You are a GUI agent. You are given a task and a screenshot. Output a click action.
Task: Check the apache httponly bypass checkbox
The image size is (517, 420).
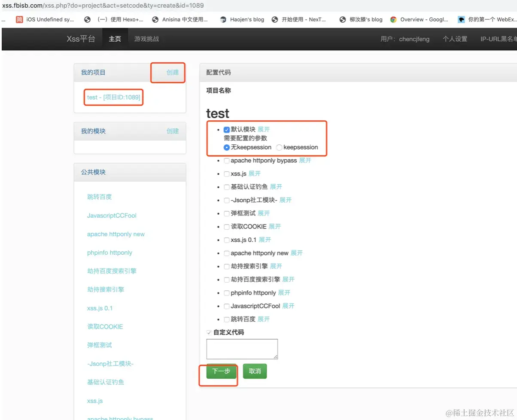(x=226, y=161)
